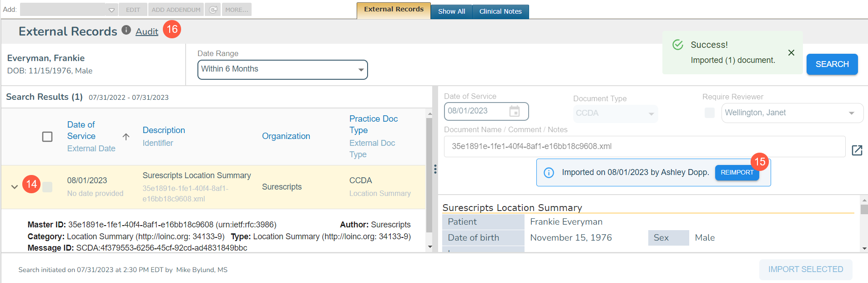This screenshot has width=868, height=283.
Task: Switch to the Clinical Notes tab
Action: [x=500, y=11]
